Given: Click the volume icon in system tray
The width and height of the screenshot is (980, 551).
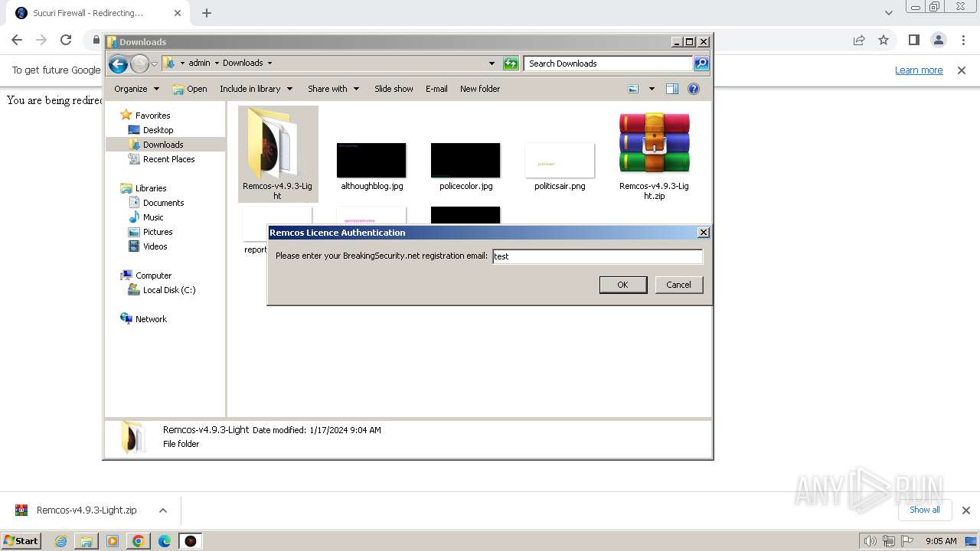Looking at the screenshot, I should point(871,541).
